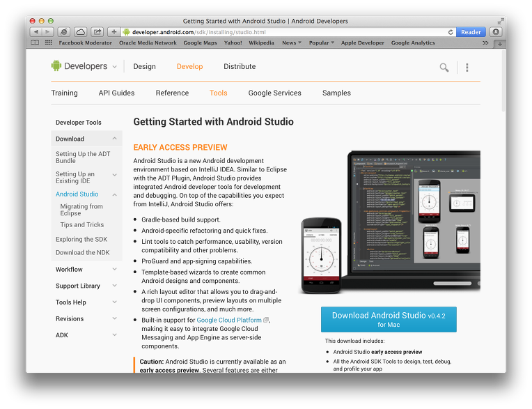Open the vertical dots overflow menu

pos(467,67)
